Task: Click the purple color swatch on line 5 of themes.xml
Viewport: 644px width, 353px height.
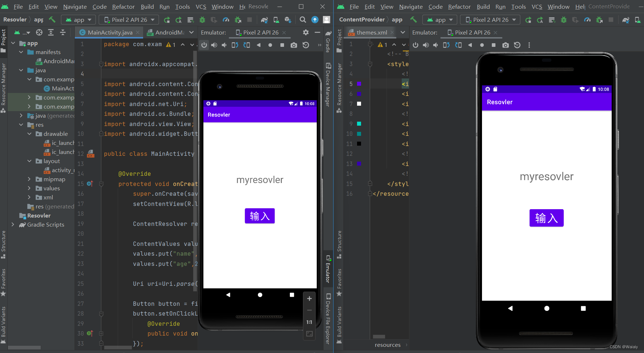Action: click(x=359, y=84)
